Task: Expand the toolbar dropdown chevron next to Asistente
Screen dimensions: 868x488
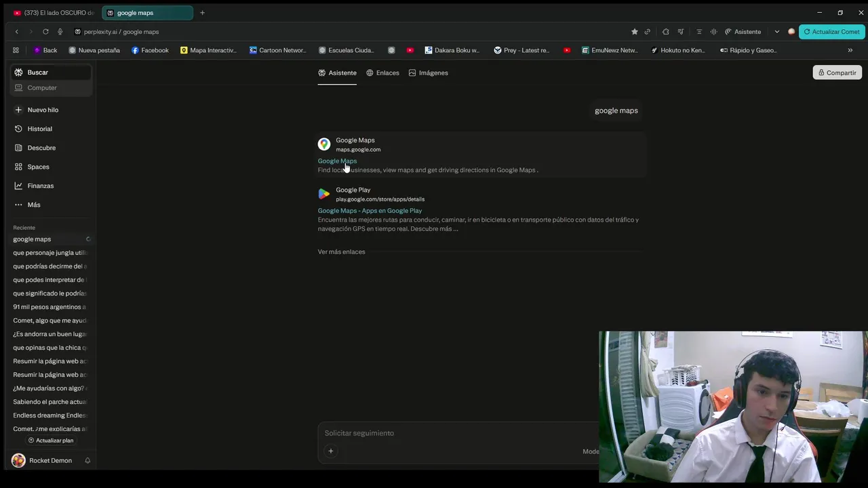Action: (777, 32)
